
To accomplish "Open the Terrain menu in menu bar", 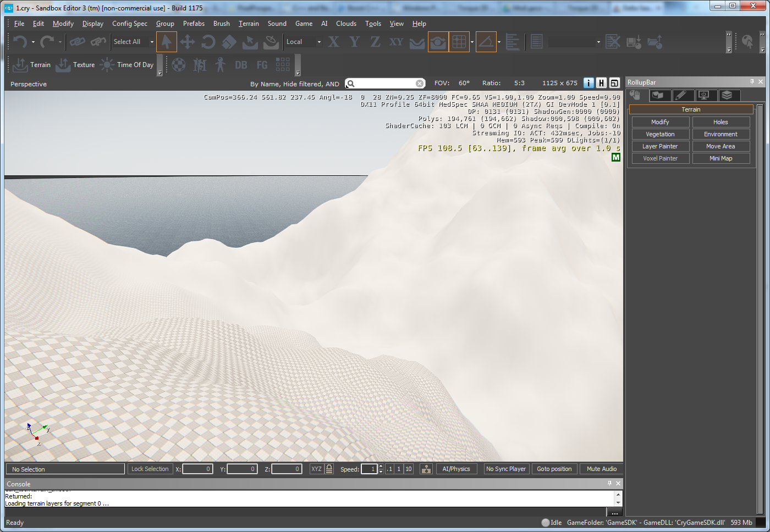I will (249, 24).
